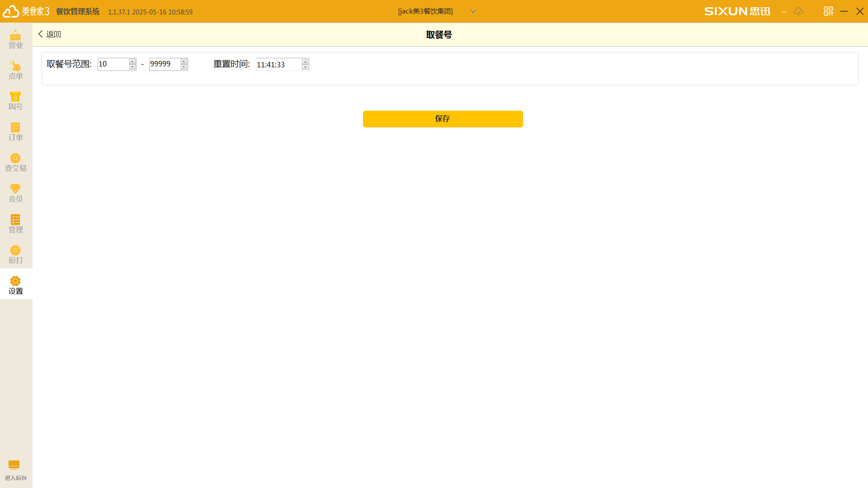This screenshot has width=868, height=488.
Task: Click the range start field showing 10
Action: tap(113, 64)
